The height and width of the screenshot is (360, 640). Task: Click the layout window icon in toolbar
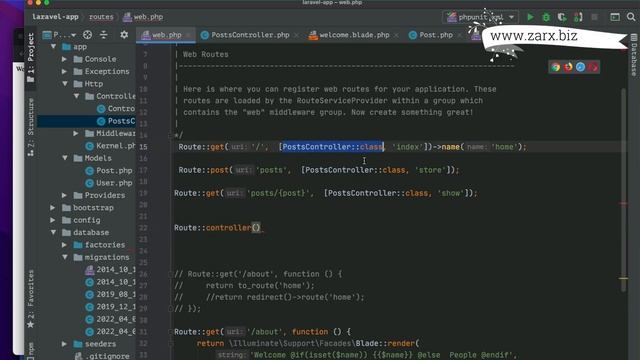click(x=615, y=17)
